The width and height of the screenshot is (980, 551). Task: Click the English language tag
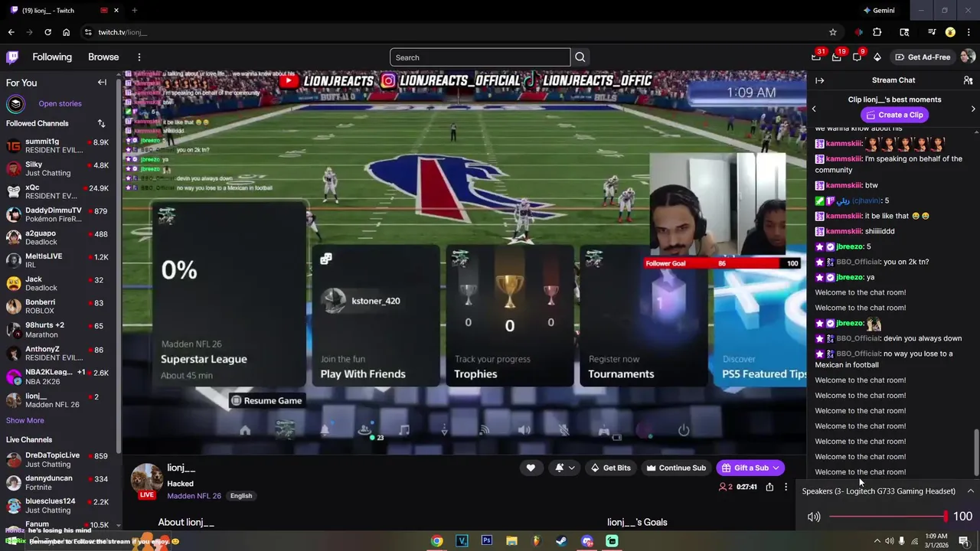[x=241, y=496]
